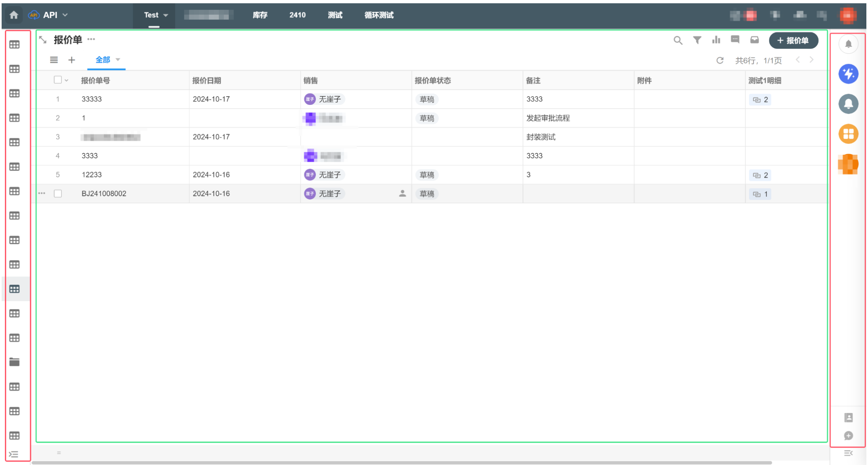Open the folder icon in left sidebar
This screenshot has width=868, height=465.
point(14,362)
